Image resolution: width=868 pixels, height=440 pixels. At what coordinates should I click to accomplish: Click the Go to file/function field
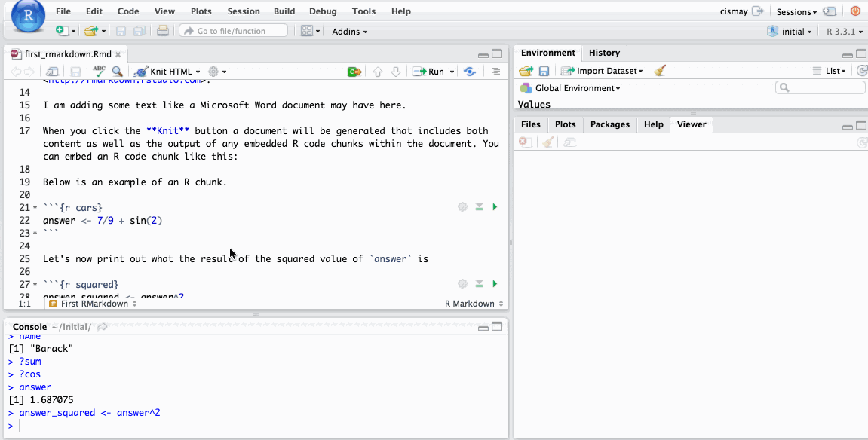coord(234,31)
